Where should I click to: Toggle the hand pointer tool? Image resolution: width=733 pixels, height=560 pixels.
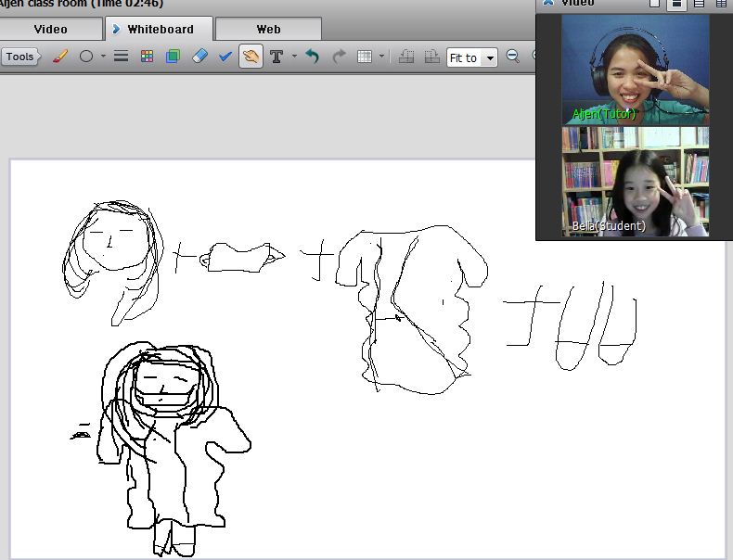251,57
